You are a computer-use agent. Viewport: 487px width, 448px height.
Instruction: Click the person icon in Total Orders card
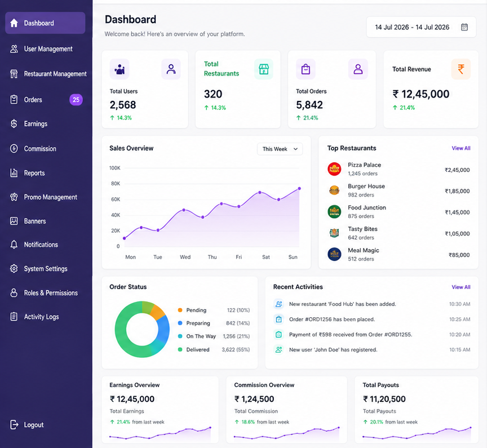pos(358,69)
